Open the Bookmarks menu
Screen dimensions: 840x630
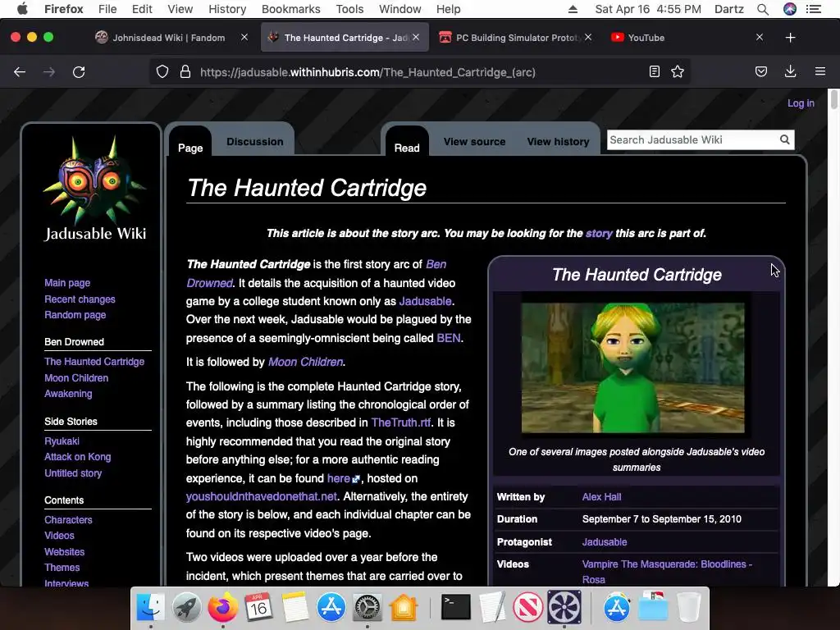[291, 9]
